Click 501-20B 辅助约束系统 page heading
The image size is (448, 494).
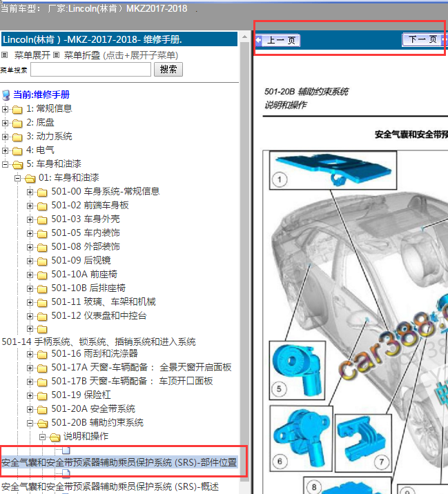point(306,92)
